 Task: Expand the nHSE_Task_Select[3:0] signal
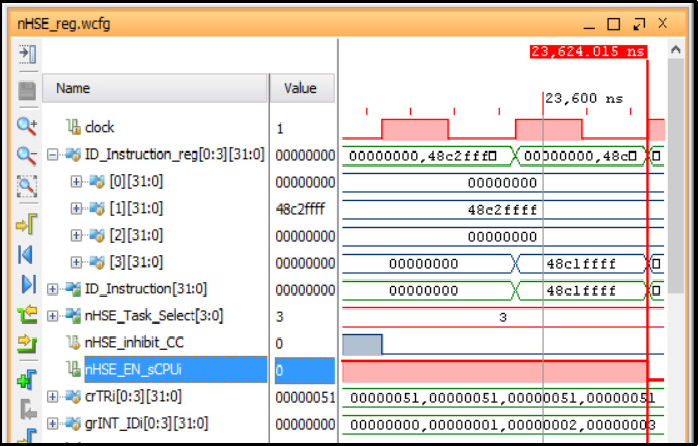(53, 316)
